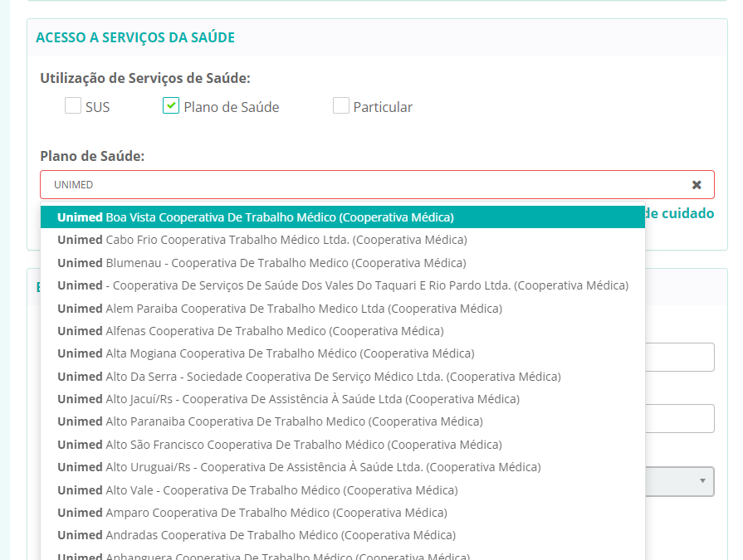Choose Unimed Alto Jacuí/Rs entry
The height and width of the screenshot is (560, 743).
coord(288,399)
